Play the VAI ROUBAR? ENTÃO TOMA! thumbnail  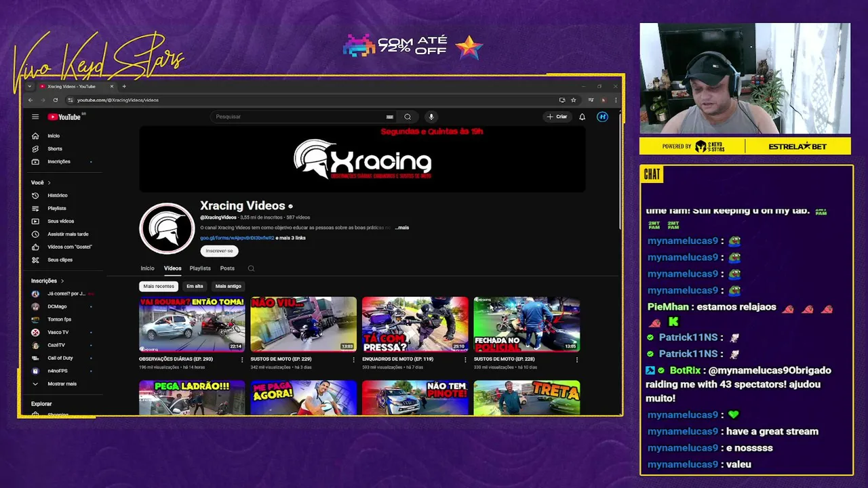coord(192,324)
